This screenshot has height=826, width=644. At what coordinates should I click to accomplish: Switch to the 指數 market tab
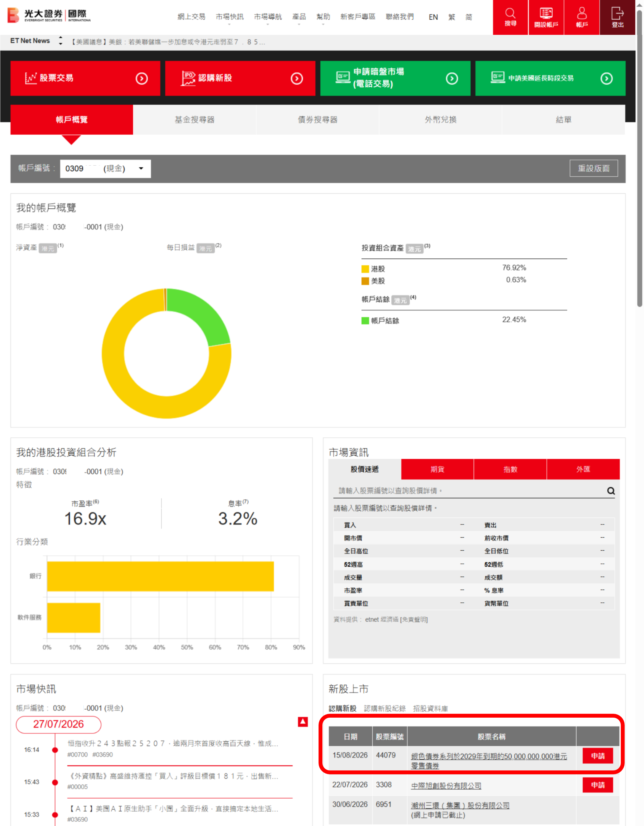click(510, 469)
